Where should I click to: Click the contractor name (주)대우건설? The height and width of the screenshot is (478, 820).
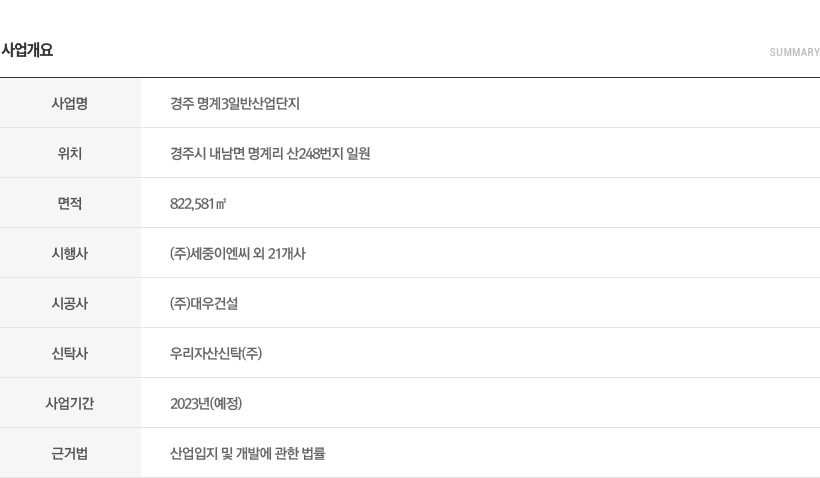(204, 303)
